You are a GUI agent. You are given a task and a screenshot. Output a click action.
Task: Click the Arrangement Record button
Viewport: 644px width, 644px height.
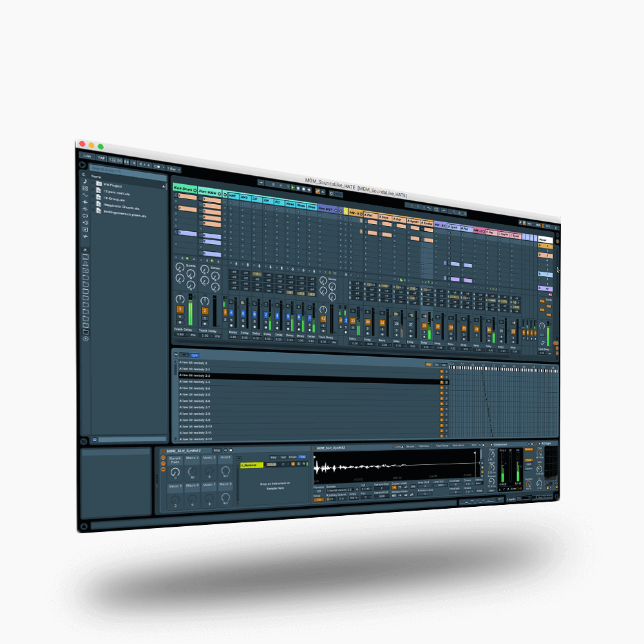pos(303,189)
